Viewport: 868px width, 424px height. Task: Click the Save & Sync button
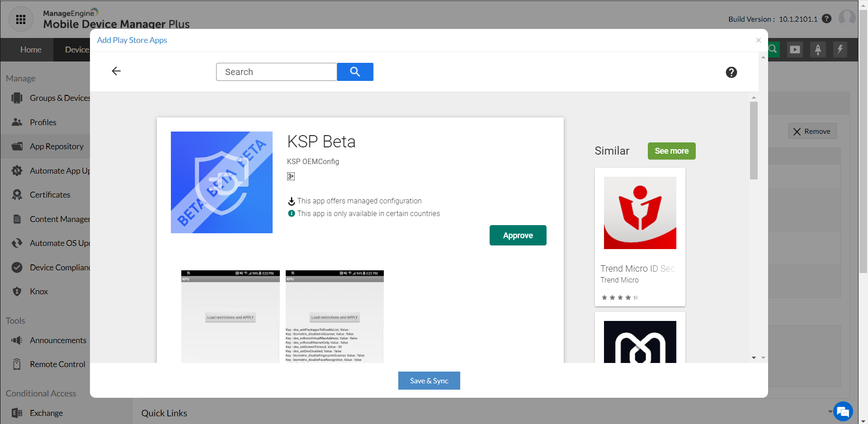pyautogui.click(x=429, y=381)
